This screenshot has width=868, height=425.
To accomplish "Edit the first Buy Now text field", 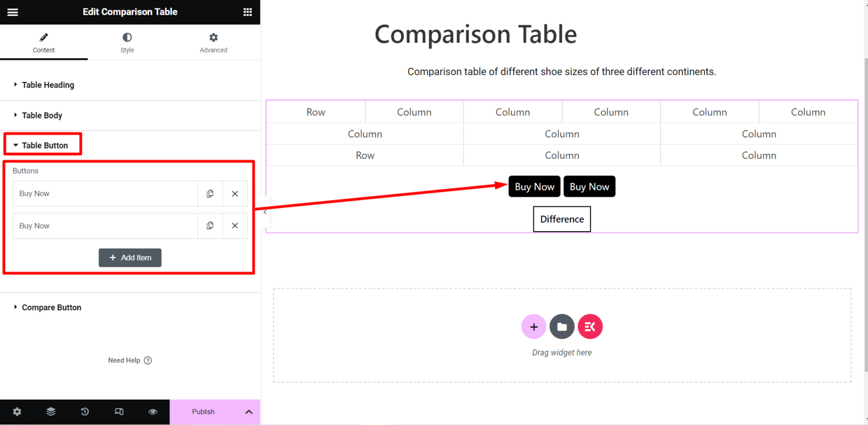I will click(x=105, y=193).
